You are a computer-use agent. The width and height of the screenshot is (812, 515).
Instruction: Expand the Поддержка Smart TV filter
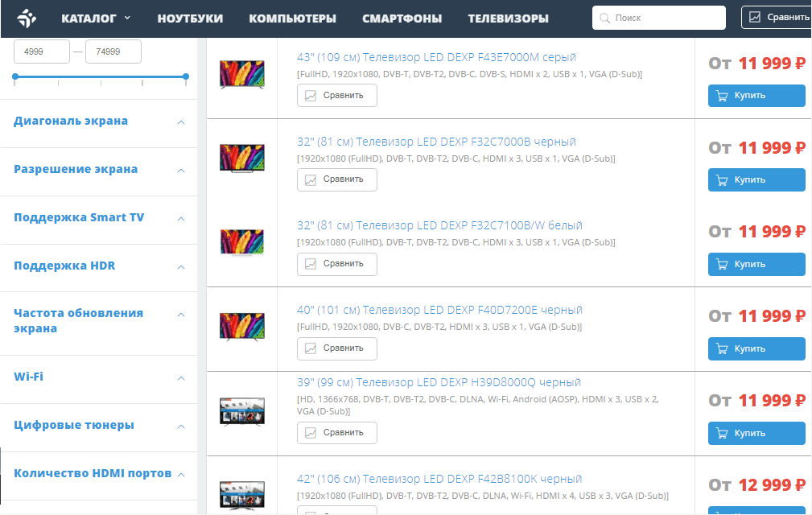[181, 219]
